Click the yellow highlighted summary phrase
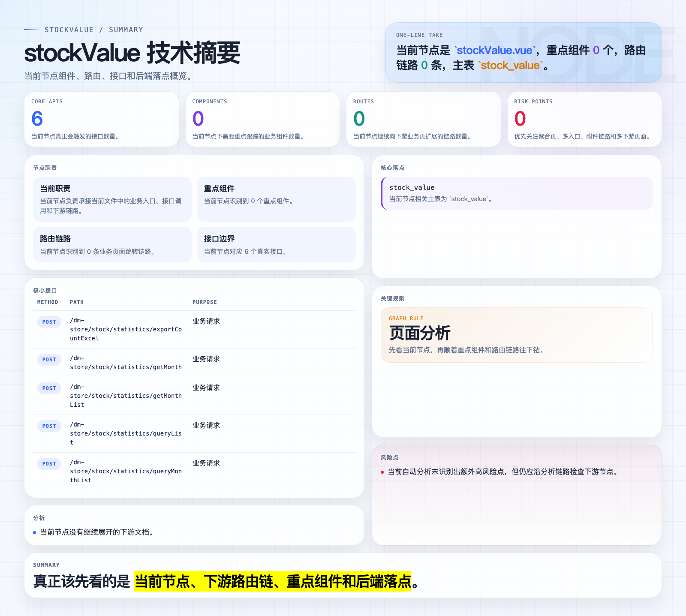The width and height of the screenshot is (686, 616). 273,581
